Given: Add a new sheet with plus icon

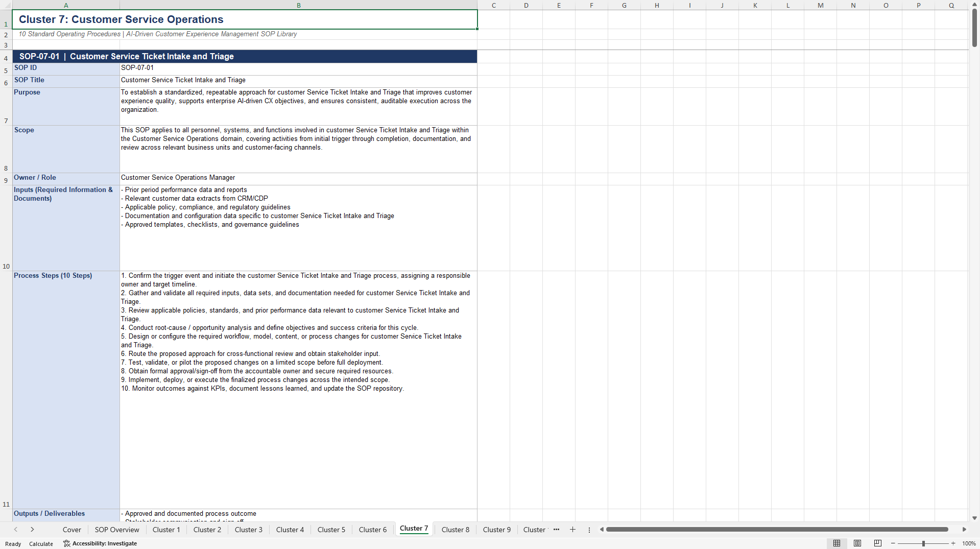Looking at the screenshot, I should (572, 530).
